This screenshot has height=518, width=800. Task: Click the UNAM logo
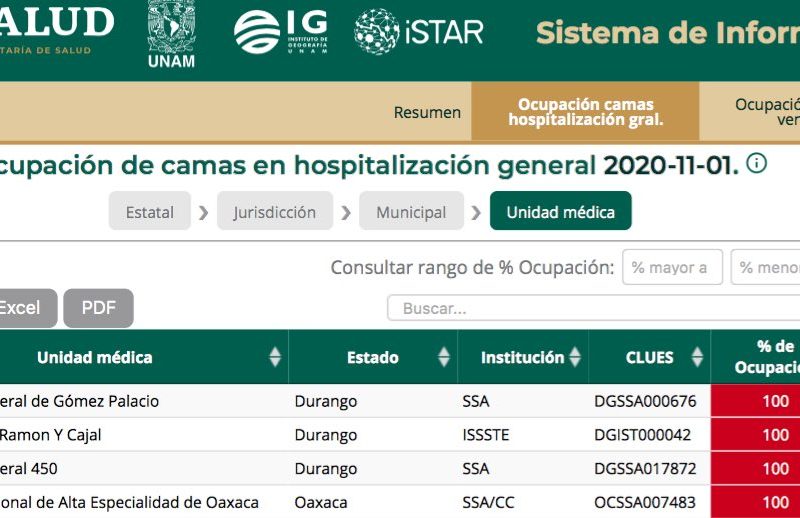click(171, 34)
